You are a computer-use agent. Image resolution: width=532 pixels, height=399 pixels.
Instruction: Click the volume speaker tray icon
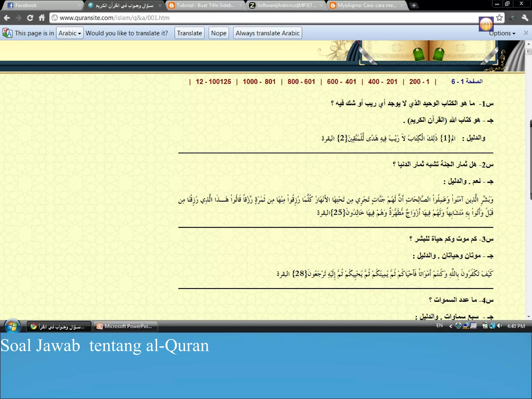[x=499, y=326]
